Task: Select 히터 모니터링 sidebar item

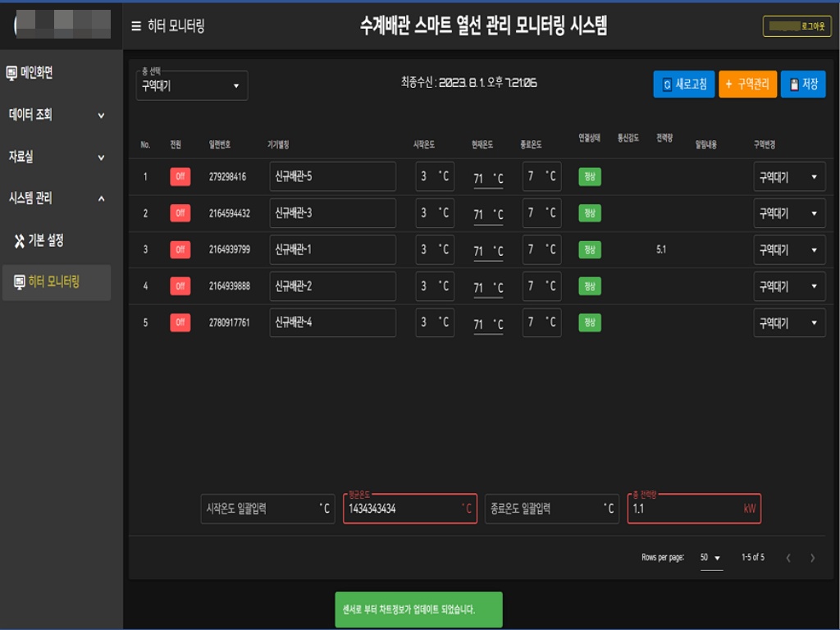Action: point(57,282)
